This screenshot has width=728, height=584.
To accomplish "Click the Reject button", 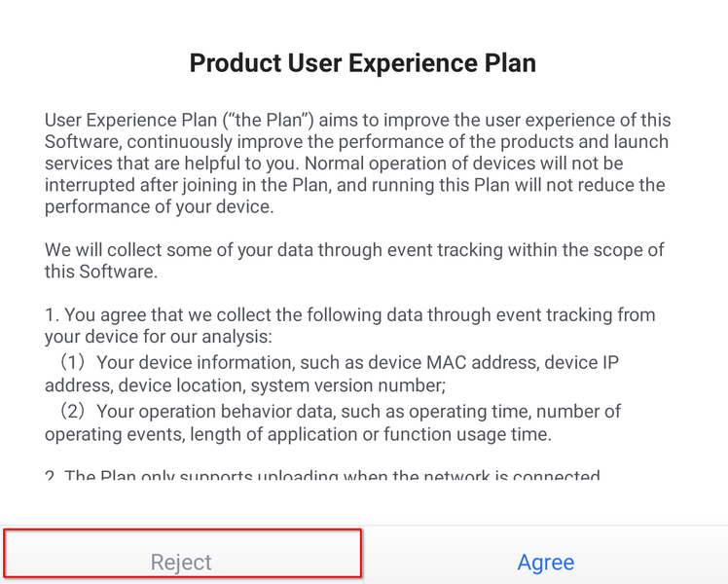I will 182,562.
